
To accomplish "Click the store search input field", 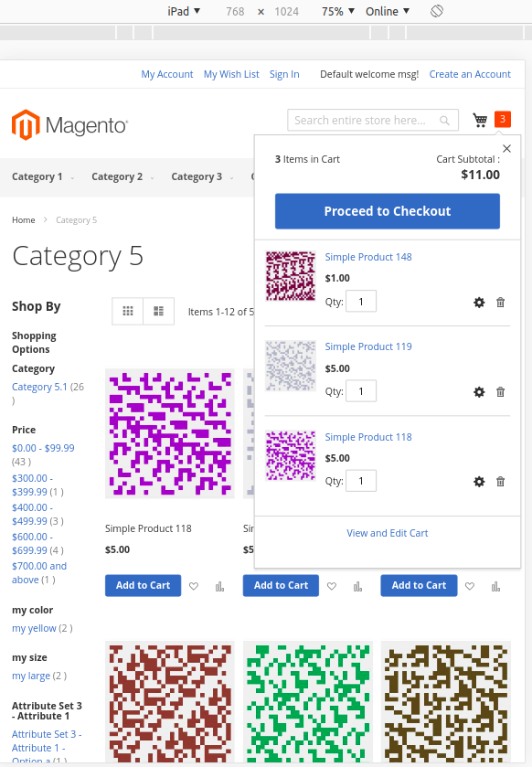I will point(373,120).
